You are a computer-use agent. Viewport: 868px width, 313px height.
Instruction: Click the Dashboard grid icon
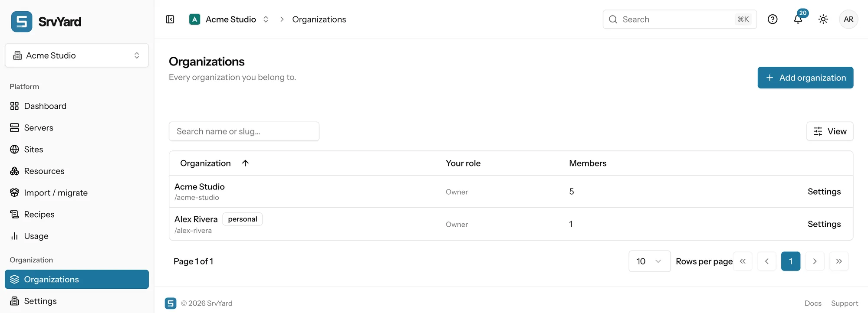point(14,106)
